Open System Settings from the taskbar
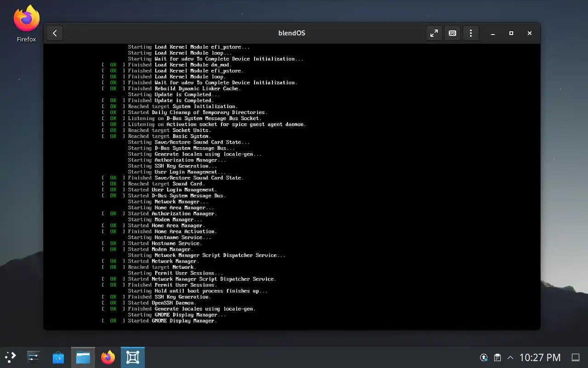The image size is (588, 368). tap(34, 357)
